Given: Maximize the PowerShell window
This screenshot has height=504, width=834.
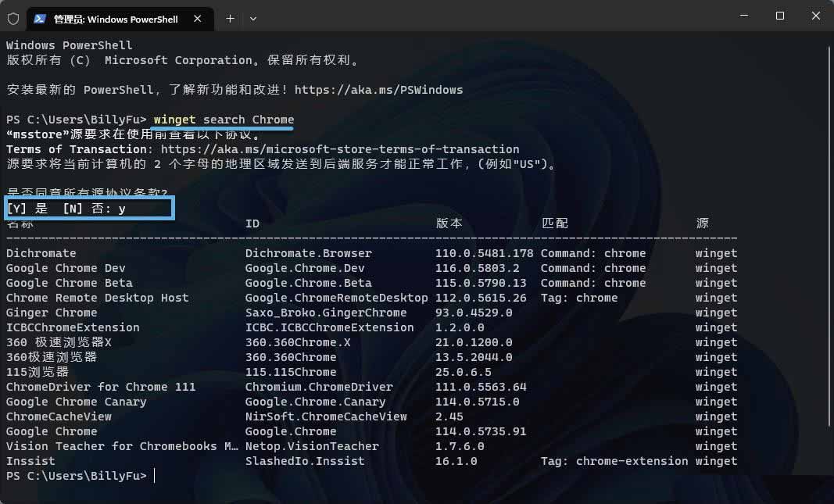Looking at the screenshot, I should [780, 16].
